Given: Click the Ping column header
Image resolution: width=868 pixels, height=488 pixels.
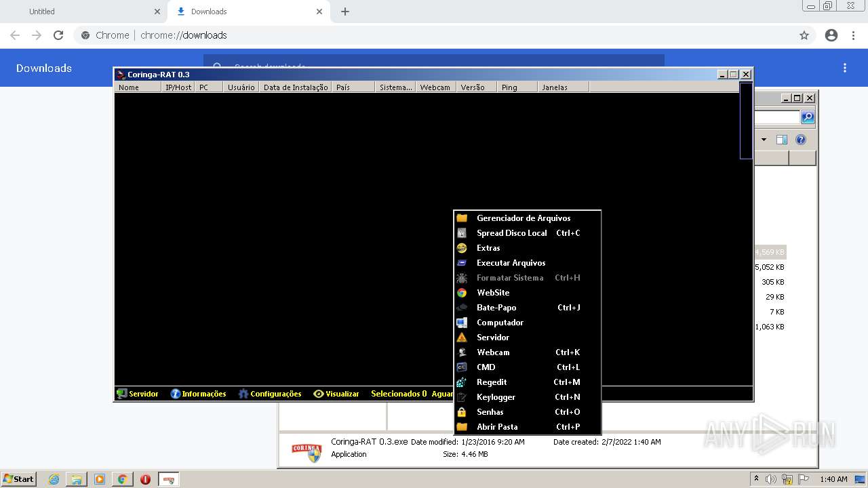Looking at the screenshot, I should (517, 87).
